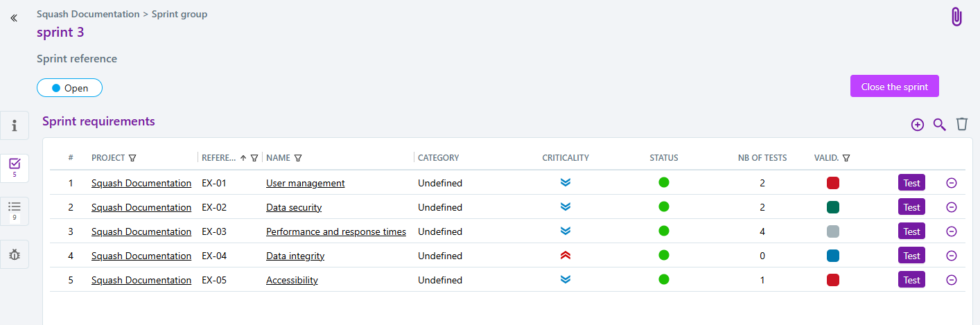Open the Project column filter
This screenshot has width=980, height=325.
pyautogui.click(x=132, y=158)
